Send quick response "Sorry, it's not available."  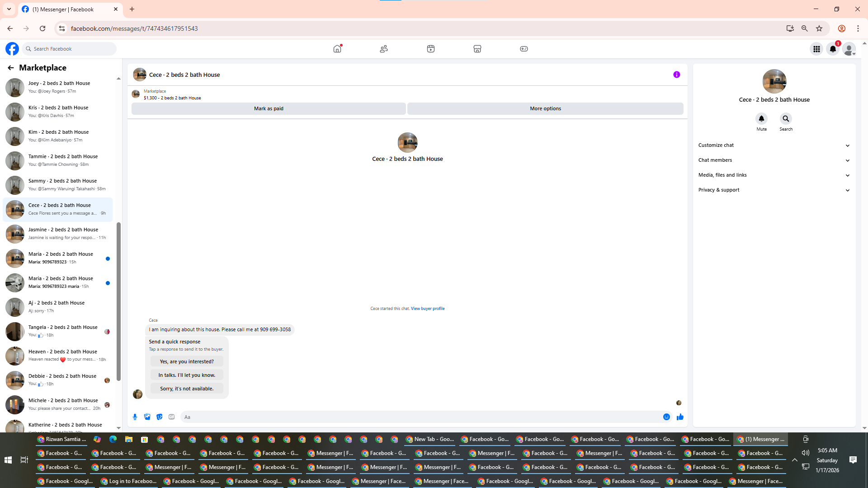[x=187, y=389]
